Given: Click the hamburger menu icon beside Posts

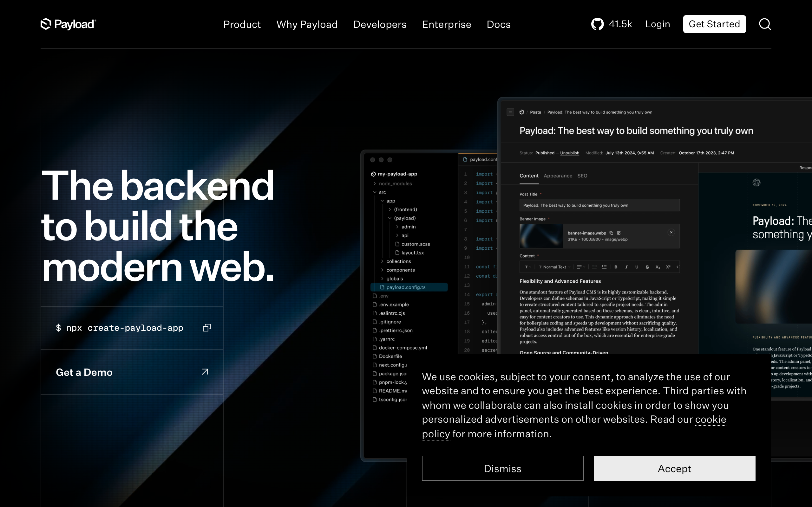Looking at the screenshot, I should tap(510, 112).
